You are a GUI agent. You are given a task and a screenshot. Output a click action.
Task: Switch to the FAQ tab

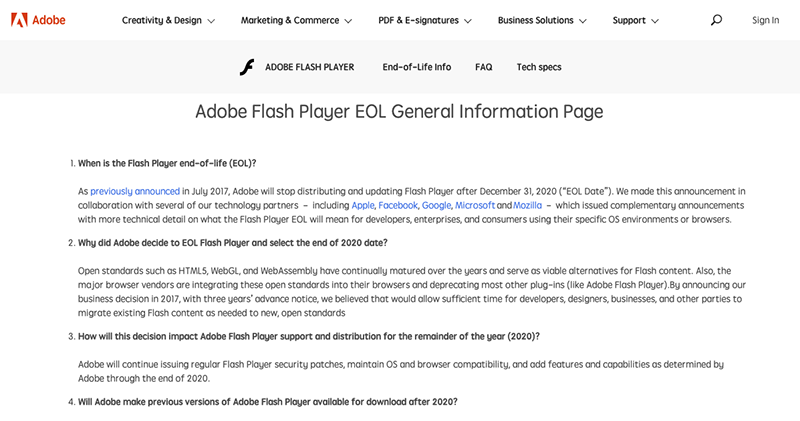(484, 67)
